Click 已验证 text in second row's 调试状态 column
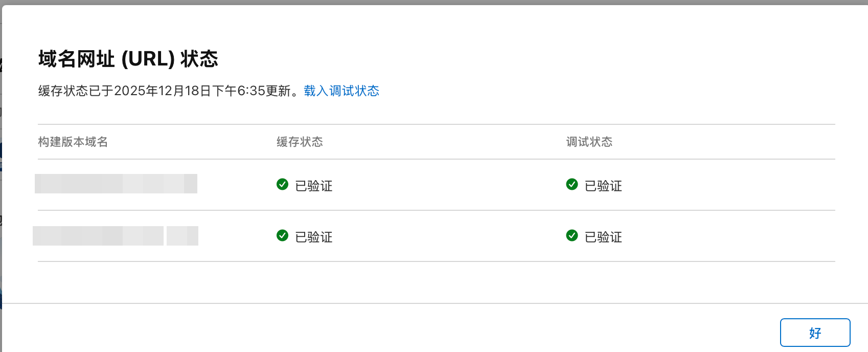 [x=603, y=237]
